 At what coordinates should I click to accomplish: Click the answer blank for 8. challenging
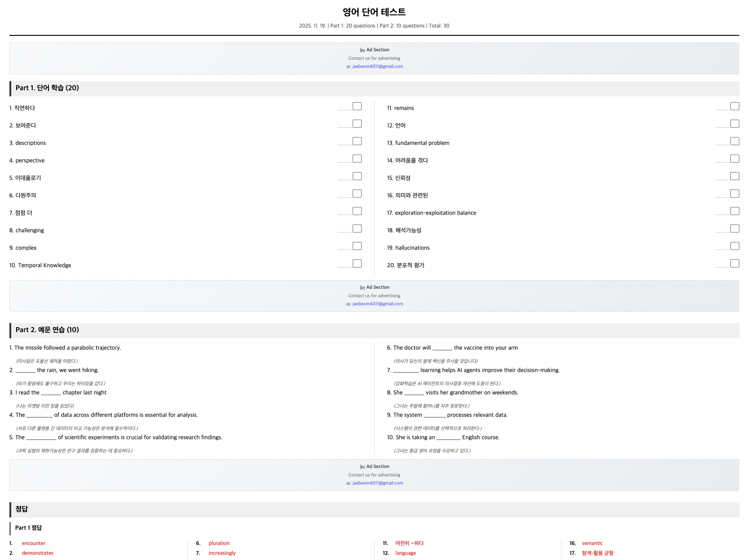[345, 231]
